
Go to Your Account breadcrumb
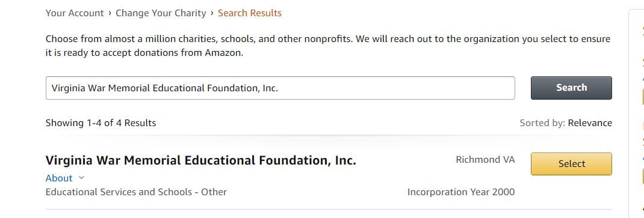point(75,13)
